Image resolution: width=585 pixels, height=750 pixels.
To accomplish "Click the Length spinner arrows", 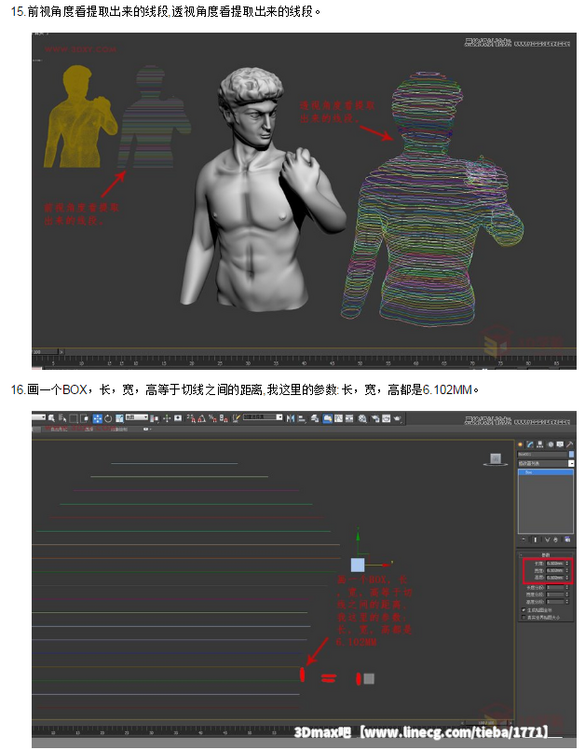I will pyautogui.click(x=567, y=563).
